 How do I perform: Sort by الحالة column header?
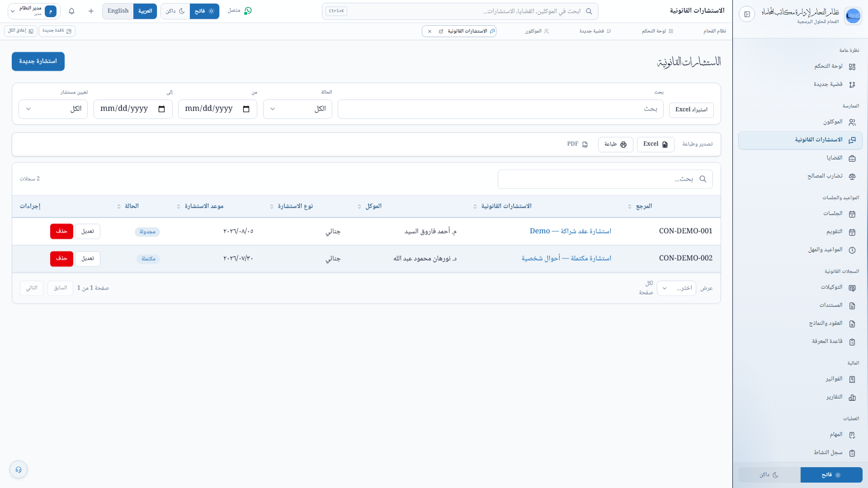coord(128,206)
